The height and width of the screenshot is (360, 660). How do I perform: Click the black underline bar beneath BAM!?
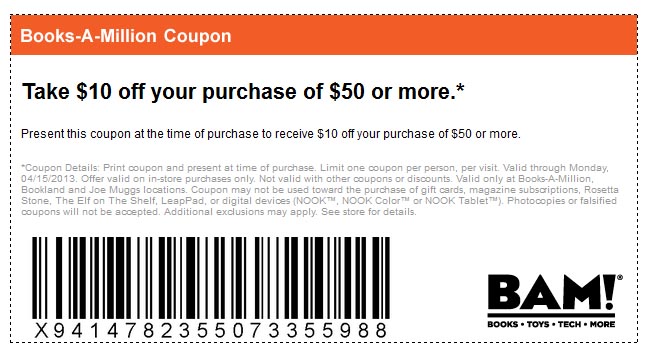point(551,315)
